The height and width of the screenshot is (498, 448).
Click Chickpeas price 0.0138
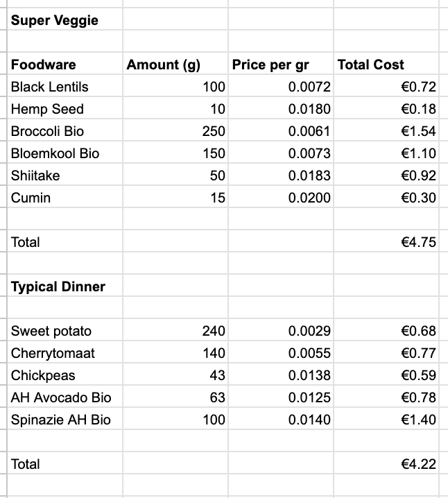pos(309,375)
